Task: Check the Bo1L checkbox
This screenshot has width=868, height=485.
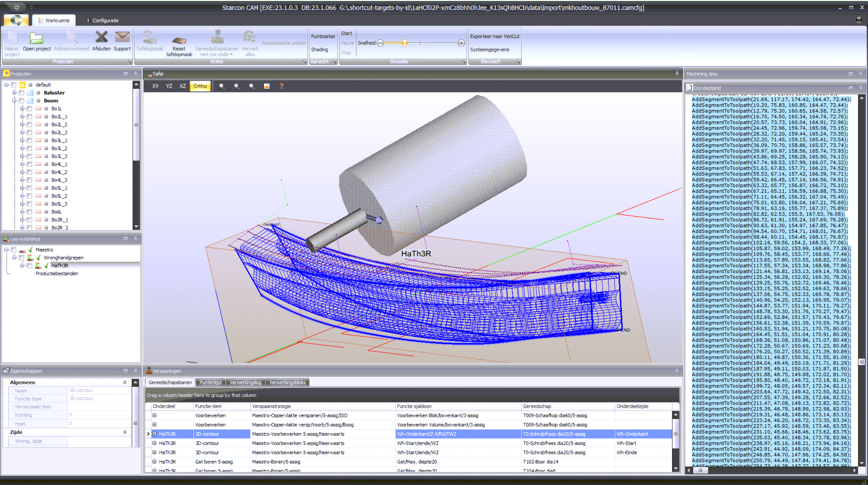Action: (30, 109)
